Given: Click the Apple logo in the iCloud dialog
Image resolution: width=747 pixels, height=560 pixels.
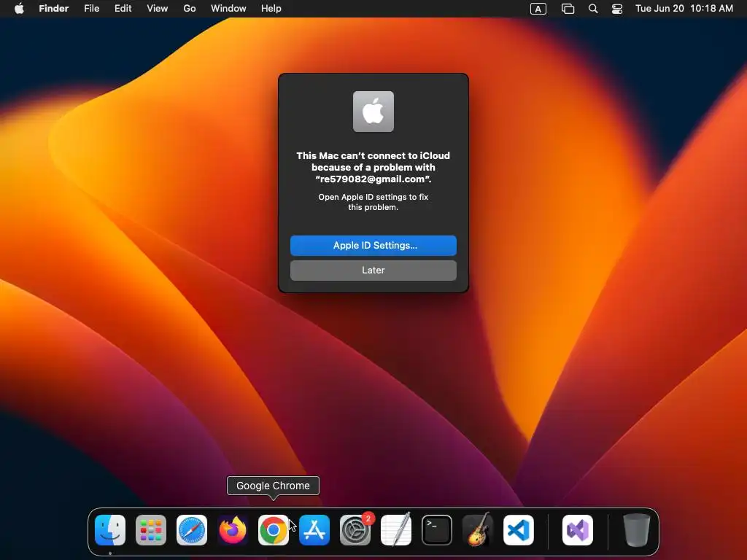Looking at the screenshot, I should pos(373,112).
